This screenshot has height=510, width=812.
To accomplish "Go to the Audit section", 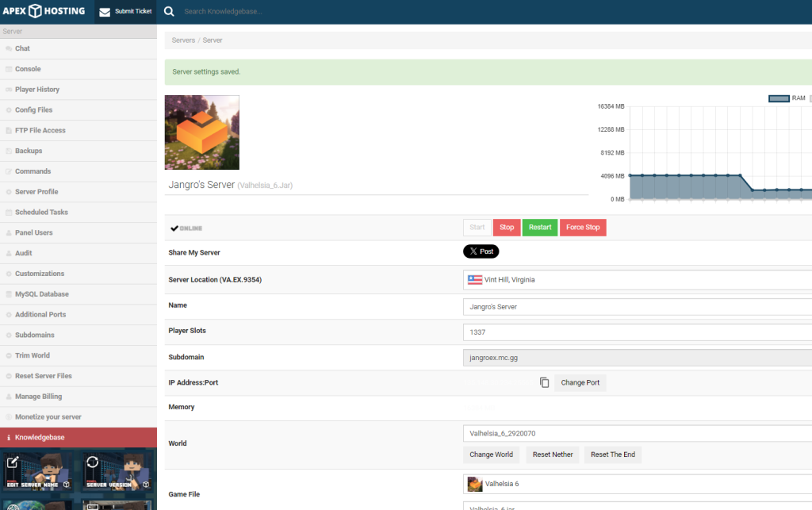I will [x=79, y=253].
